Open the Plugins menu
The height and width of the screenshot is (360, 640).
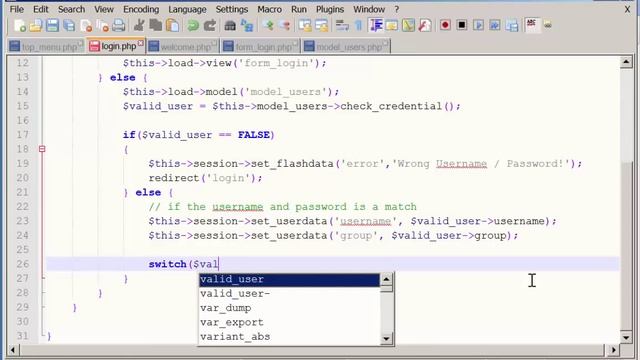[330, 9]
